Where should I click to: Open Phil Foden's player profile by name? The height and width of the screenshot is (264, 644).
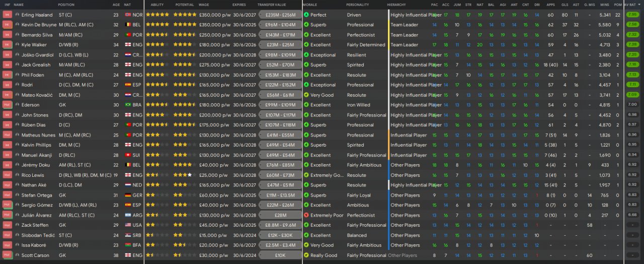pyautogui.click(x=32, y=75)
